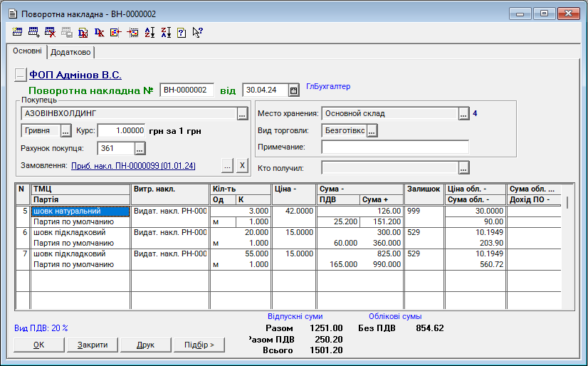Click the delete row icon with red X
588x366 pixels.
[51, 32]
